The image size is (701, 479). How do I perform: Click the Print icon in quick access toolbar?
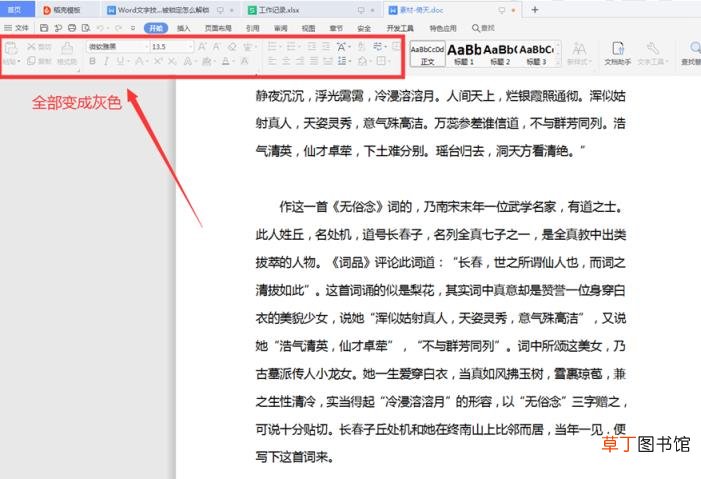coord(72,28)
